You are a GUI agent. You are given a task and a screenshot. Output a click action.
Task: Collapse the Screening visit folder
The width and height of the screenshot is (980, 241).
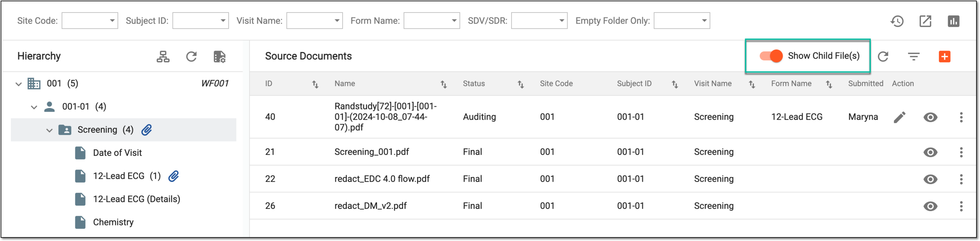coord(49,130)
